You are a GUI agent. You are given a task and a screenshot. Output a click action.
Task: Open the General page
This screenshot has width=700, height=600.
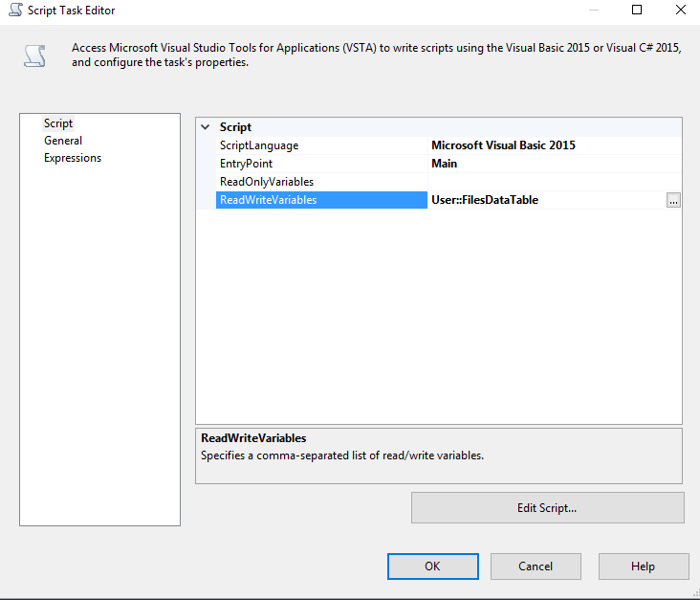point(63,141)
